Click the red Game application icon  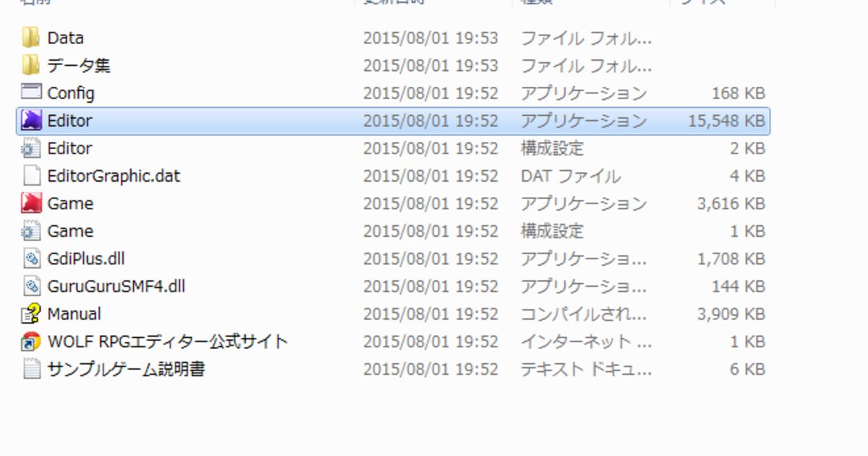[x=31, y=203]
